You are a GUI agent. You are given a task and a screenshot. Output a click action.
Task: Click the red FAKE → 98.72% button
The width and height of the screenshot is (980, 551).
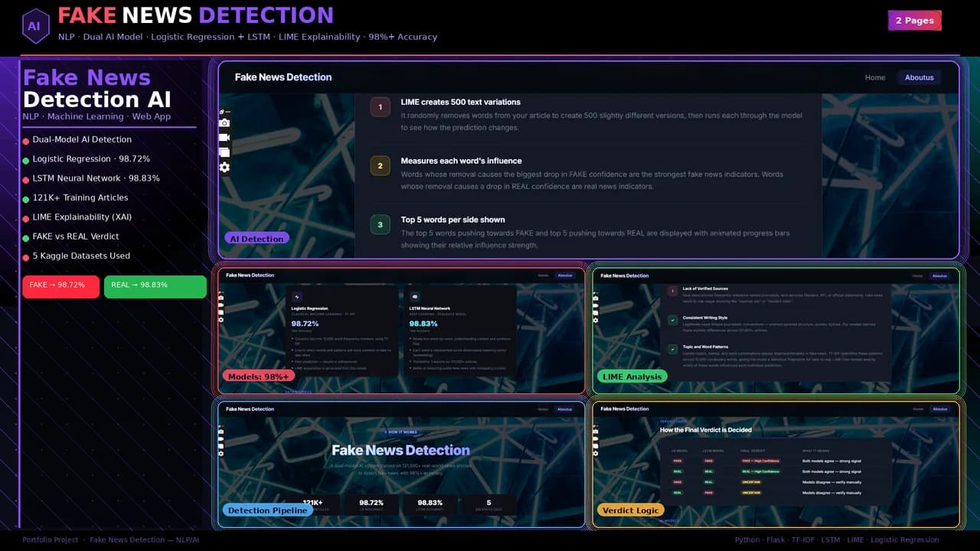click(60, 286)
